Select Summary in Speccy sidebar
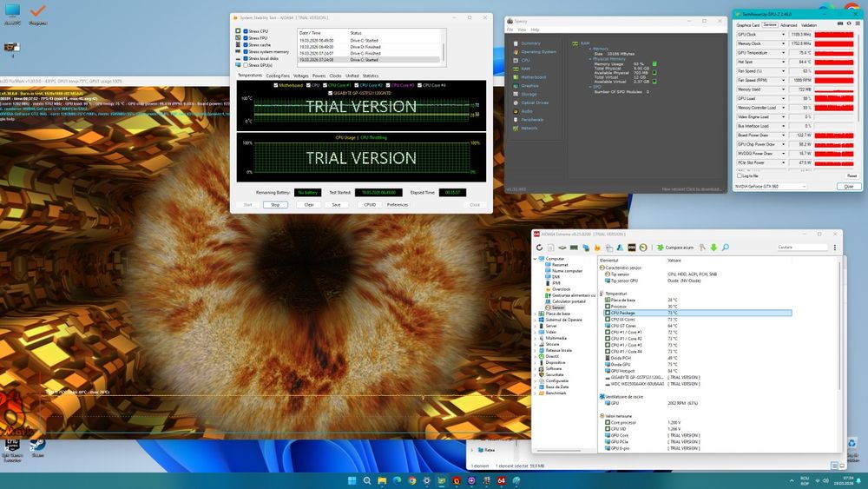This screenshot has width=868, height=489. (x=530, y=43)
